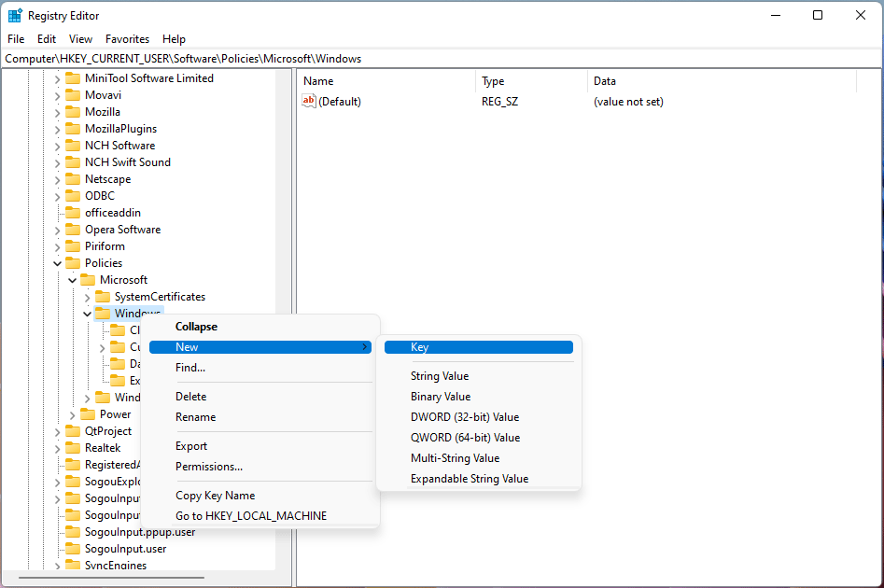Select the SogouInput.ppup.user key
The height and width of the screenshot is (588, 884).
click(x=140, y=532)
